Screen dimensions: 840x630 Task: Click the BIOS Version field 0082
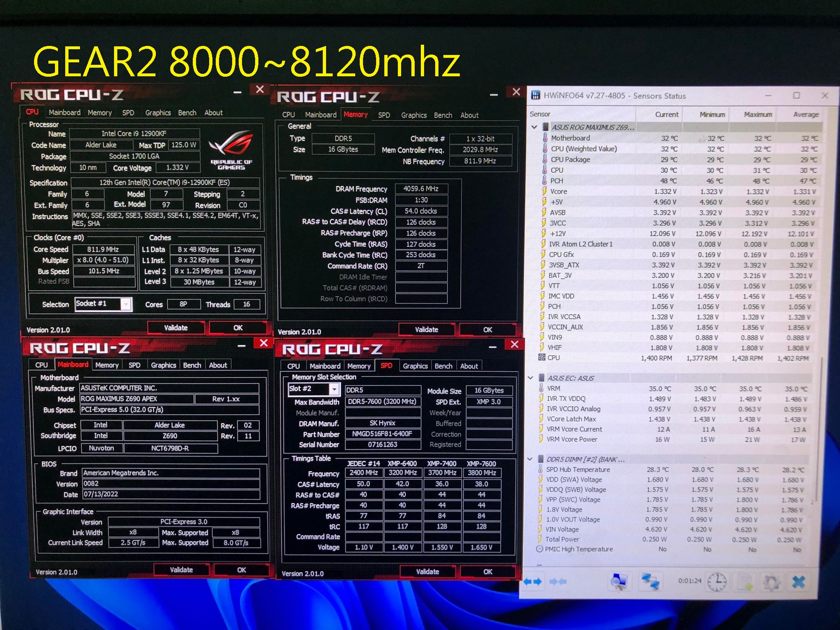[x=171, y=484]
